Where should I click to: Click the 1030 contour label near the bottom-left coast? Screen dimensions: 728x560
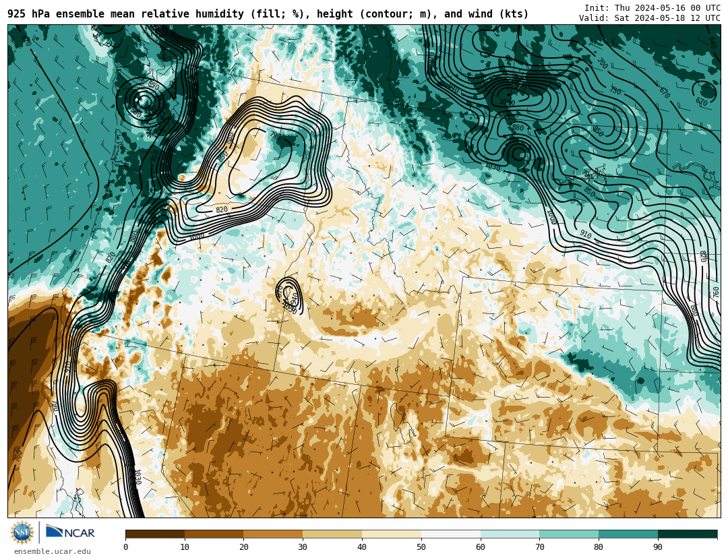(138, 477)
